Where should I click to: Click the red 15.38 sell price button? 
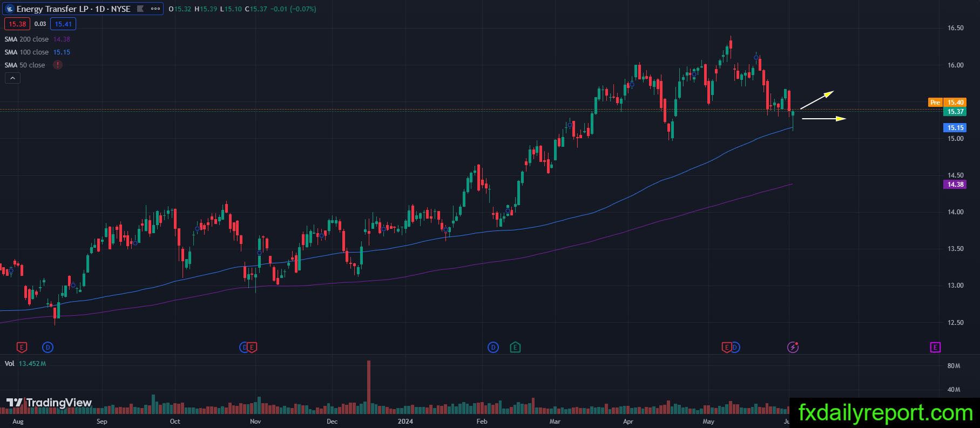click(x=17, y=24)
